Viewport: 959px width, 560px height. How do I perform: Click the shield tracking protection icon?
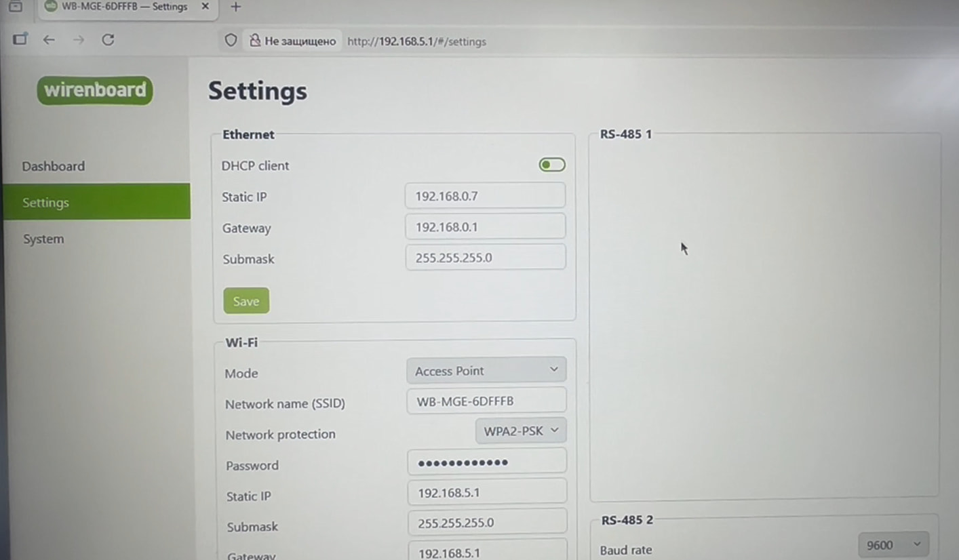(231, 41)
